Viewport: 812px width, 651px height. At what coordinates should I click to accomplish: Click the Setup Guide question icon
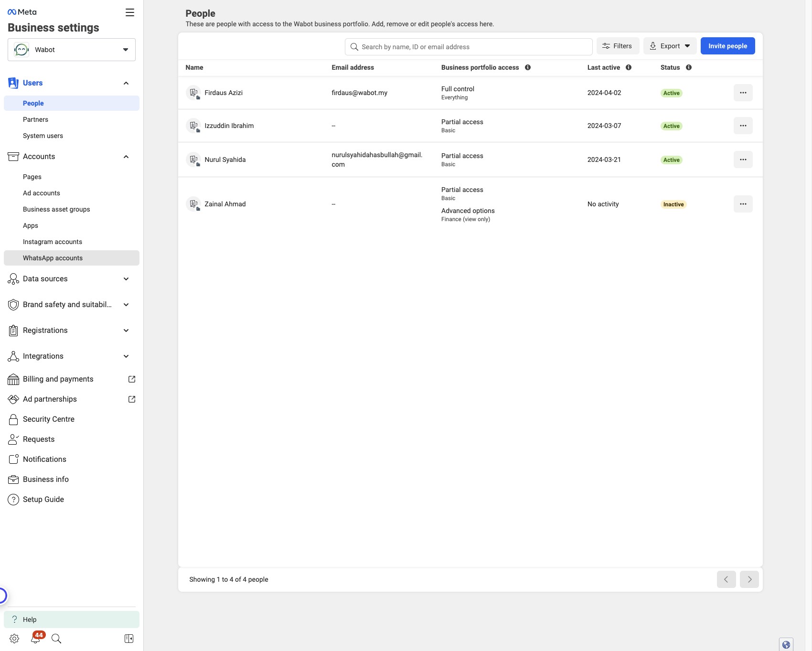(x=13, y=500)
